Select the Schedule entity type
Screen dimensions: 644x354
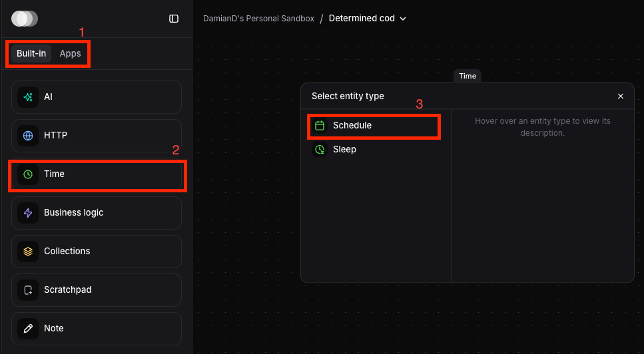coord(352,126)
